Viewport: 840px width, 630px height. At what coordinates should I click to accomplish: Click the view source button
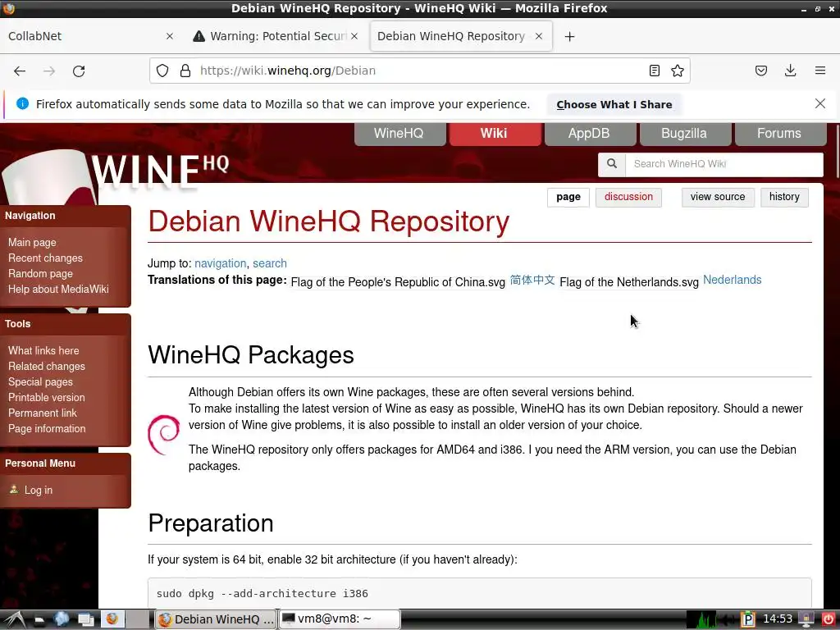point(717,197)
